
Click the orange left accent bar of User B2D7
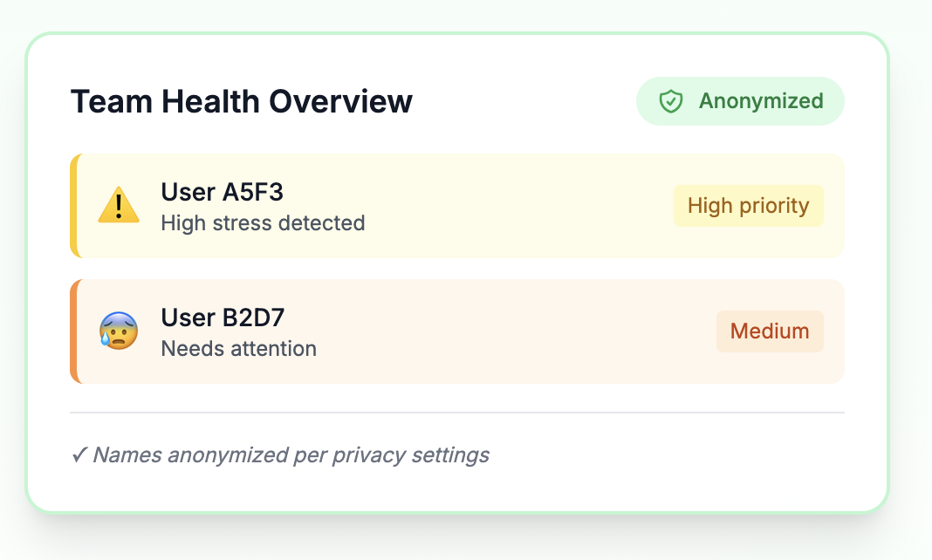tap(74, 331)
